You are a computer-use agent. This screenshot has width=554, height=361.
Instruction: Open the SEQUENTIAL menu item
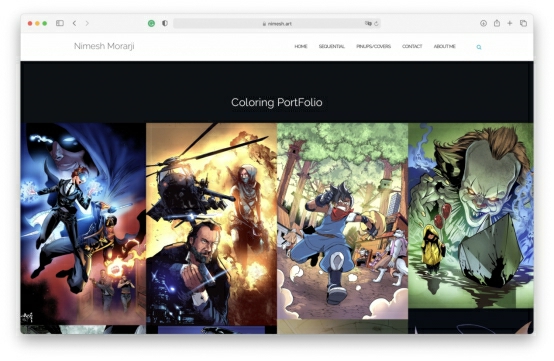[331, 46]
